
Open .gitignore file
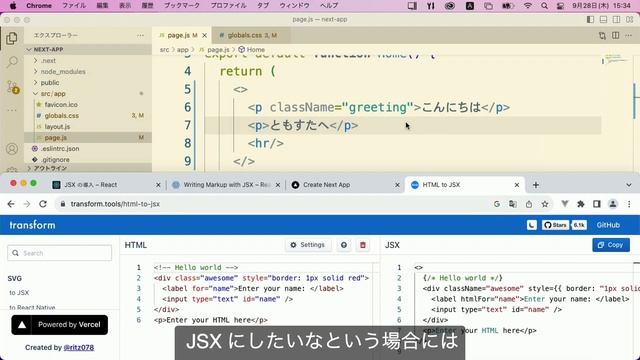88,160
